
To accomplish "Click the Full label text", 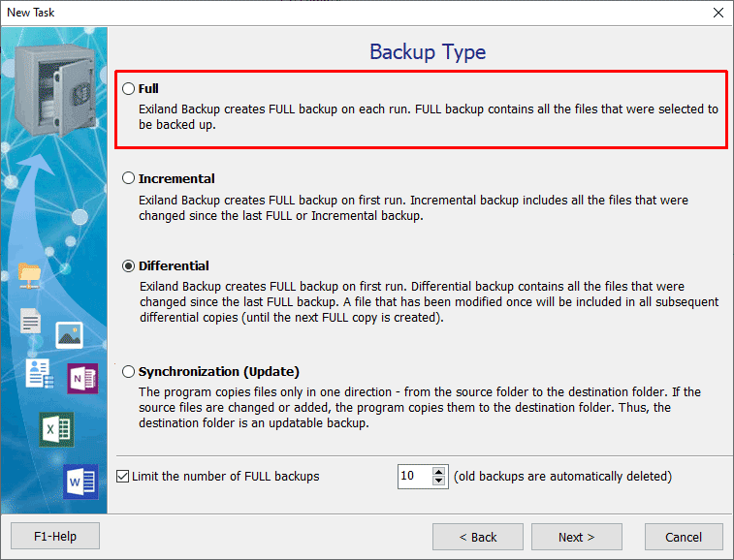I will 148,88.
